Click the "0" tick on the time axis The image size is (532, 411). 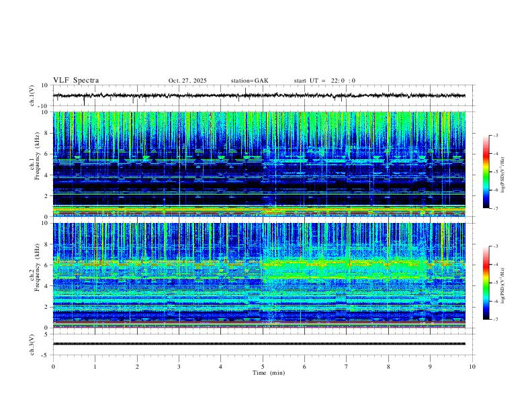tap(53, 367)
